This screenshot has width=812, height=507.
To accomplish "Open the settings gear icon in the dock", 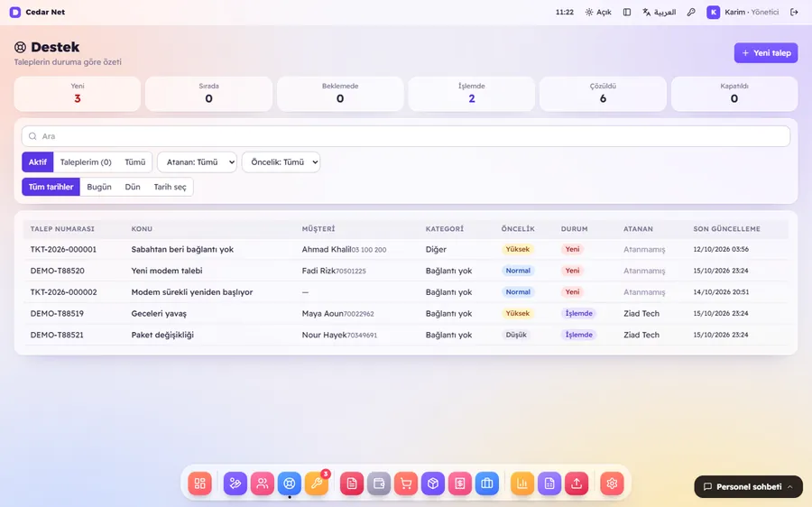I will [612, 484].
